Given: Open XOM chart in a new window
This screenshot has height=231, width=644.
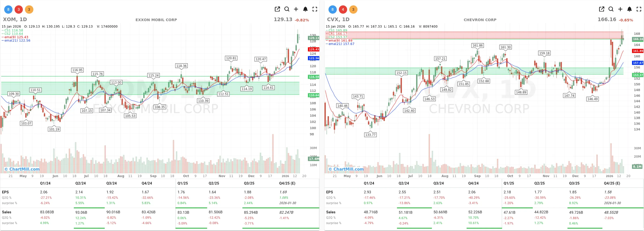Looking at the screenshot, I should (277, 9).
